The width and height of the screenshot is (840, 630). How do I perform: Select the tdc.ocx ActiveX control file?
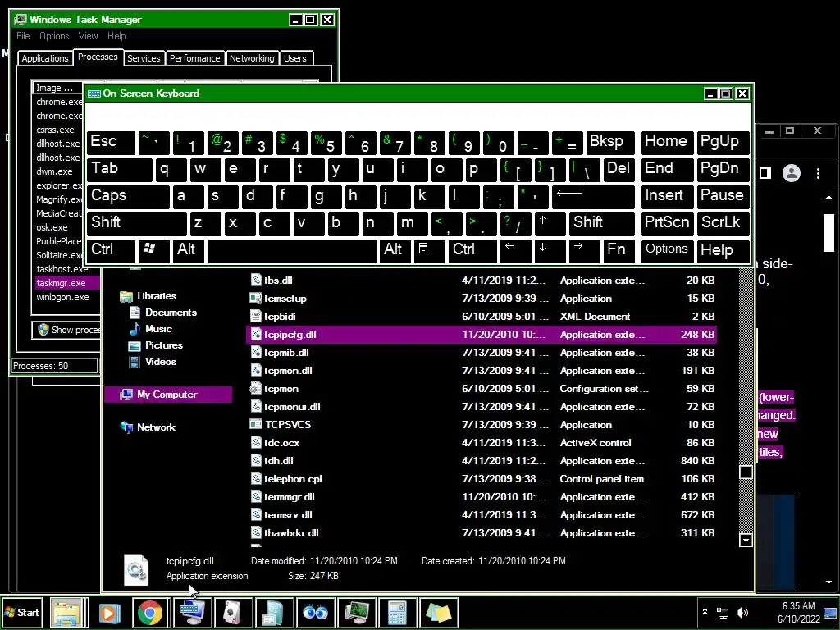pyautogui.click(x=481, y=443)
